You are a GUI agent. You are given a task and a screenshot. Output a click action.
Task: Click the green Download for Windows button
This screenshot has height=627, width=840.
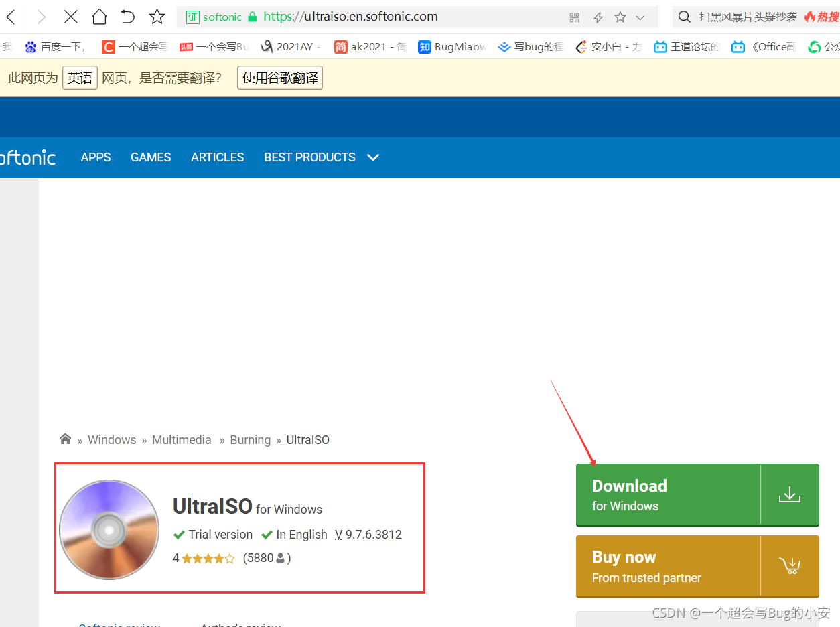(x=697, y=494)
